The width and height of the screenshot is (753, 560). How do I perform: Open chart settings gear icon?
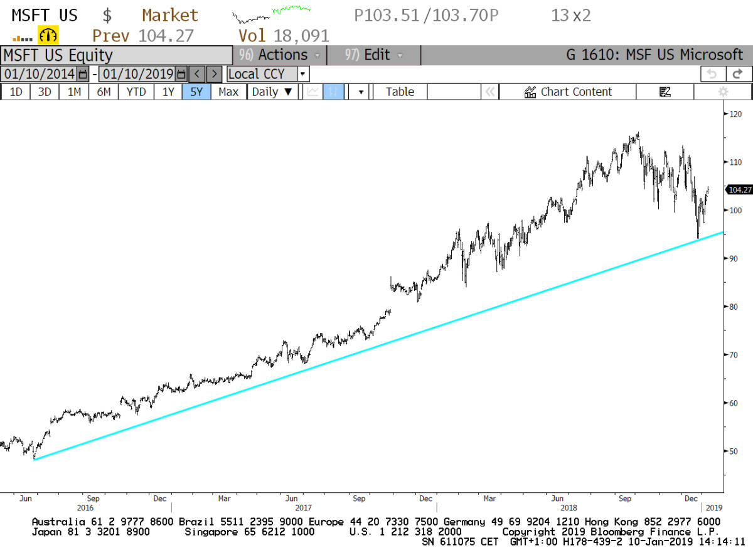[723, 92]
